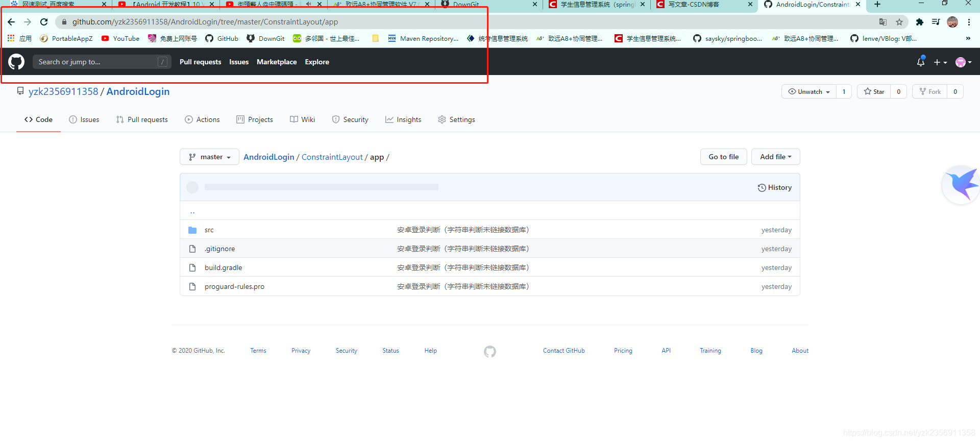Open the footer Terms link

point(258,351)
